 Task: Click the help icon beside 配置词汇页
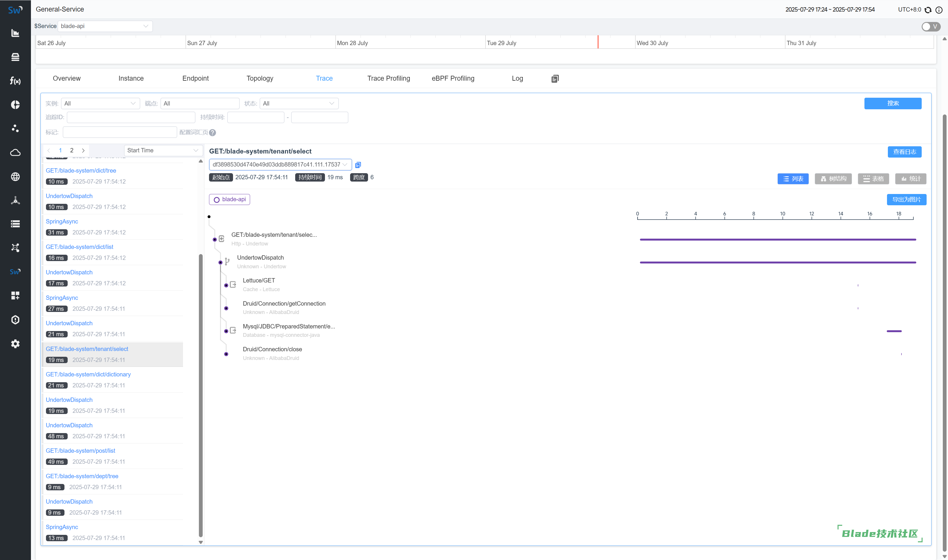tap(212, 132)
